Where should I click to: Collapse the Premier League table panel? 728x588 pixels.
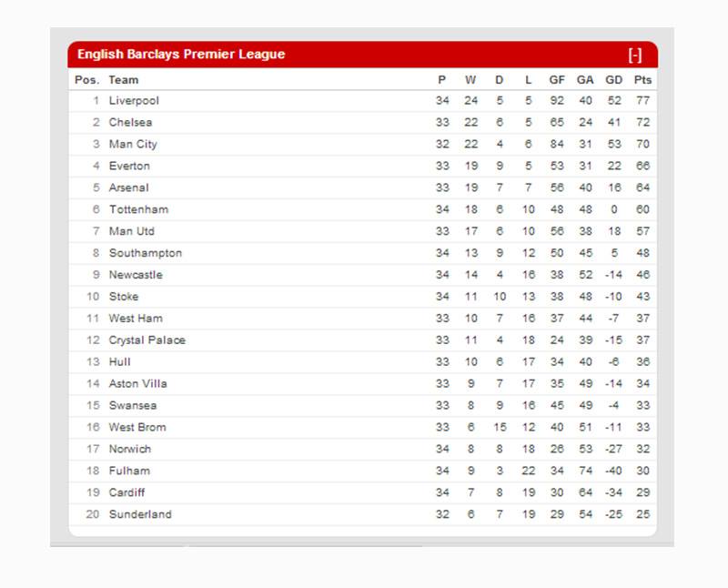coord(635,55)
